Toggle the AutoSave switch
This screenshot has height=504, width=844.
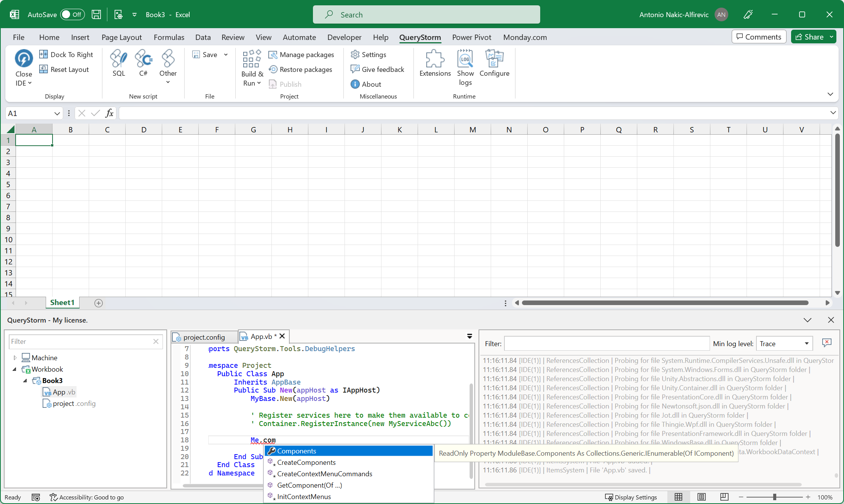pos(72,14)
